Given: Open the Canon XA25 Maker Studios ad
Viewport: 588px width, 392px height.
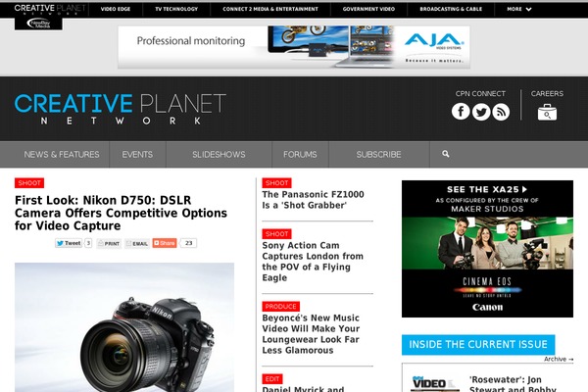Looking at the screenshot, I should [487, 249].
